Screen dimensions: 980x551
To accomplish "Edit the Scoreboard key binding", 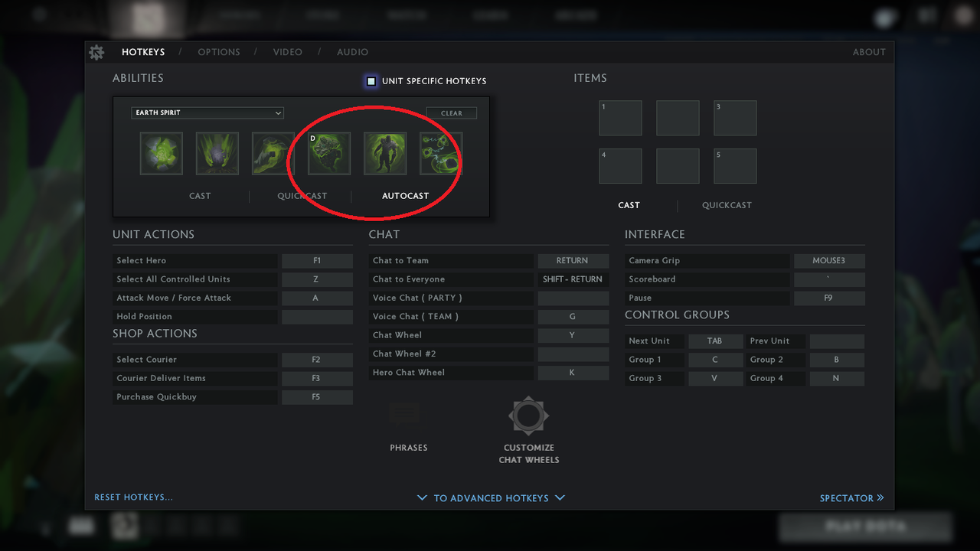I will point(829,279).
